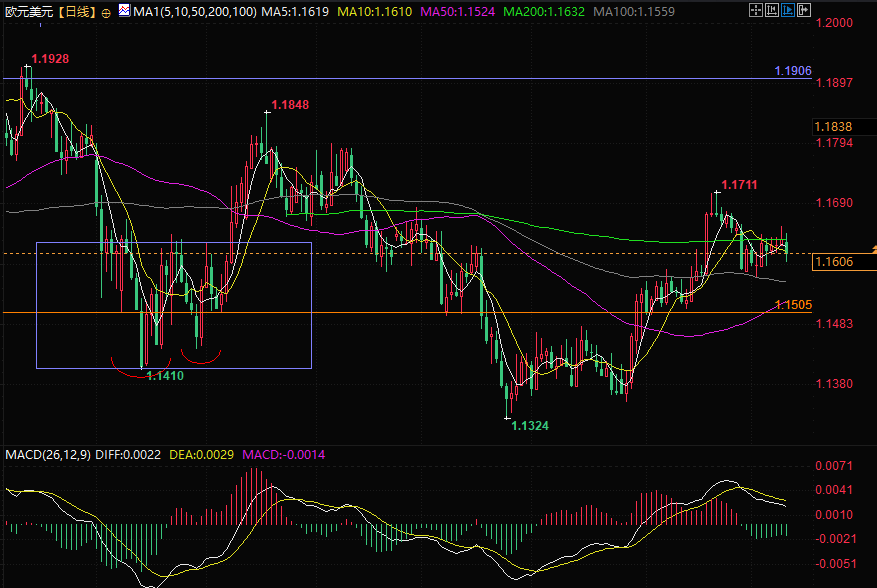Click the 1.1897 price axis label
The height and width of the screenshot is (588, 877).
[x=834, y=83]
